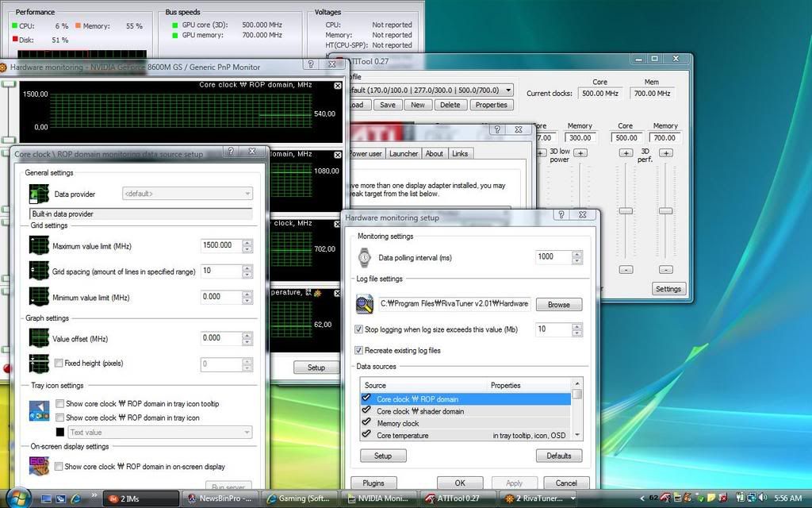
Task: Click the Switch between windows quick launch icon
Action: tap(61, 498)
